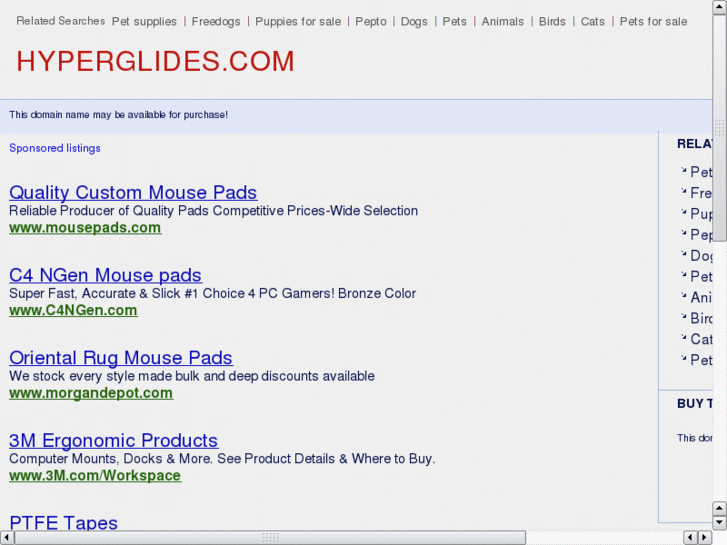Viewport: 727px width, 545px height.
Task: Open C4 NGen Mouse pads listing
Action: point(105,275)
